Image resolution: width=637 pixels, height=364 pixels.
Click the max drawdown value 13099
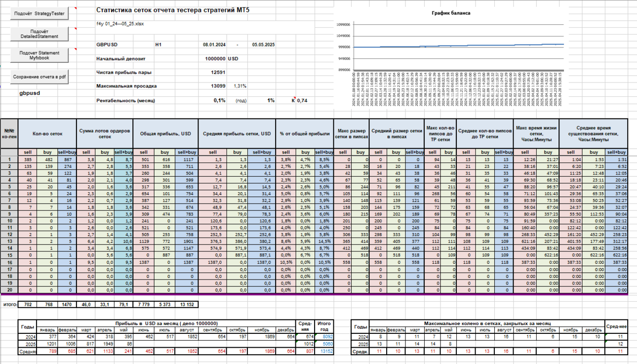click(x=218, y=86)
